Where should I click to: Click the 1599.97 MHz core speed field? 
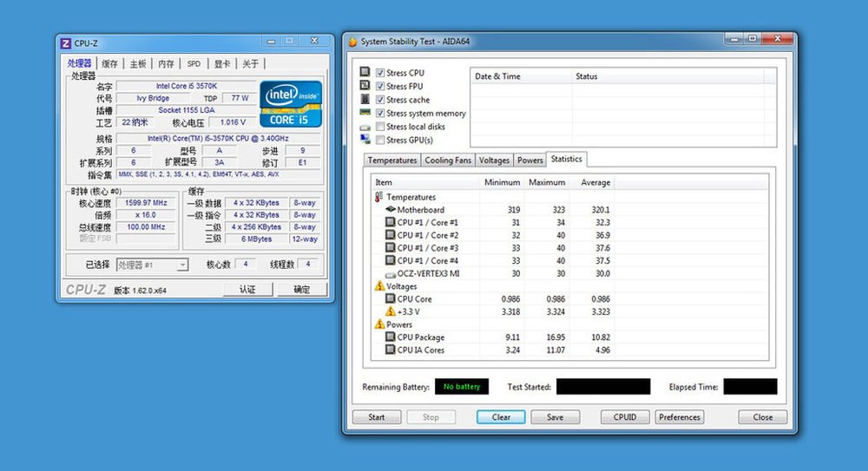tap(146, 203)
